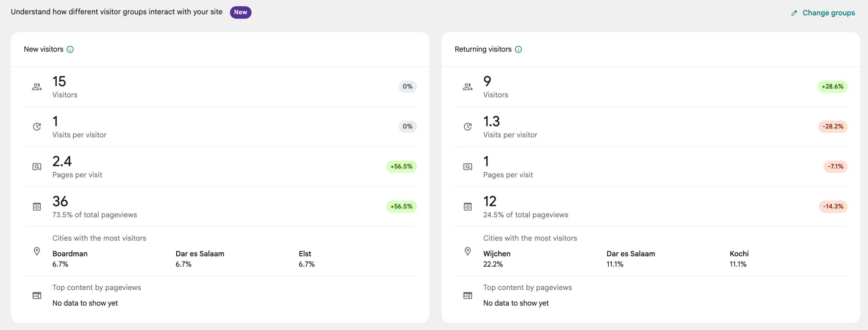Click the -28.2% visits per visitor badge
Image resolution: width=868 pixels, height=330 pixels.
tap(832, 127)
